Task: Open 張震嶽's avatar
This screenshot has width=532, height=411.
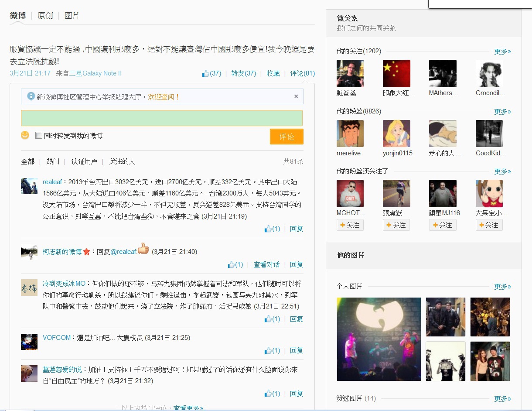Action: pos(396,193)
